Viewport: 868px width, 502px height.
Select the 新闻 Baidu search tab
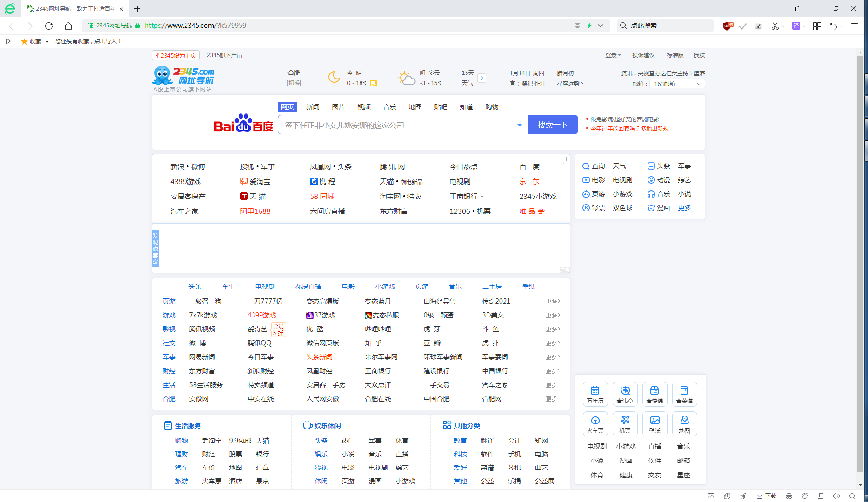[x=313, y=107]
